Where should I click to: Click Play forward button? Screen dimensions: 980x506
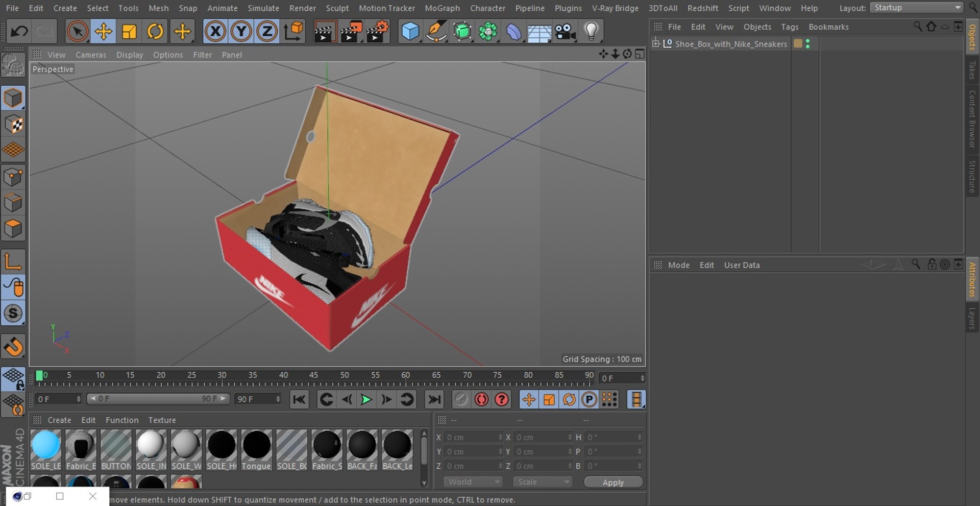(366, 399)
